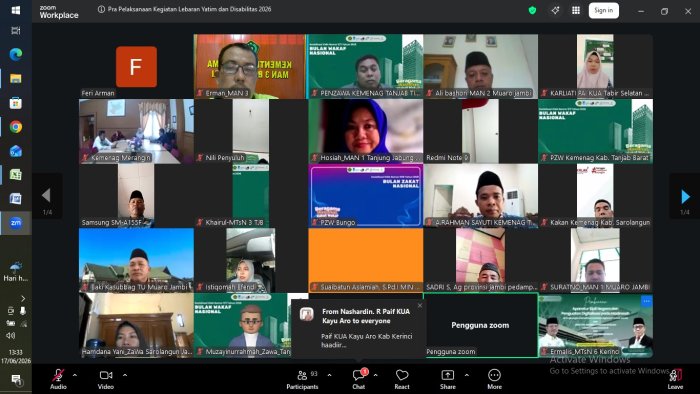Select Istiqomah Efendi video tile
The image size is (700, 394).
pyautogui.click(x=250, y=261)
